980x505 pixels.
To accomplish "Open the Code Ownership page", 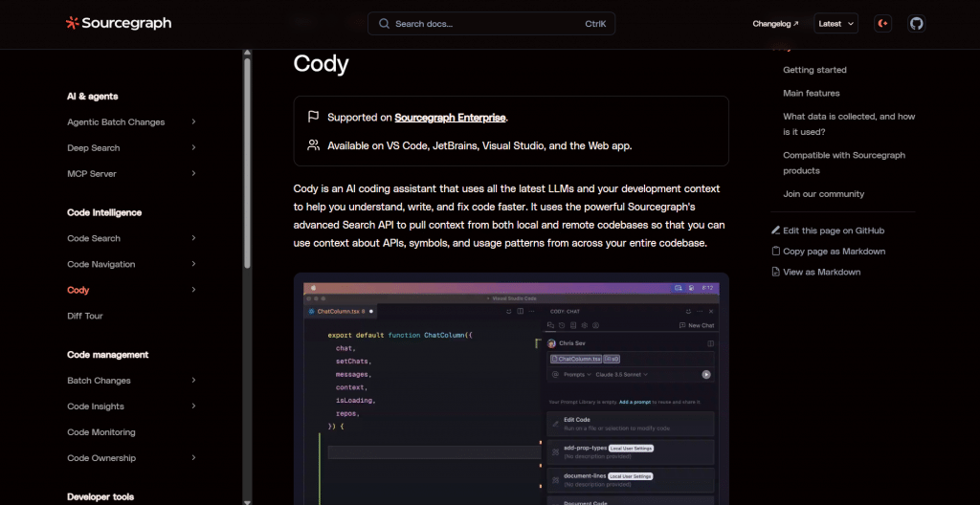I will pos(101,458).
